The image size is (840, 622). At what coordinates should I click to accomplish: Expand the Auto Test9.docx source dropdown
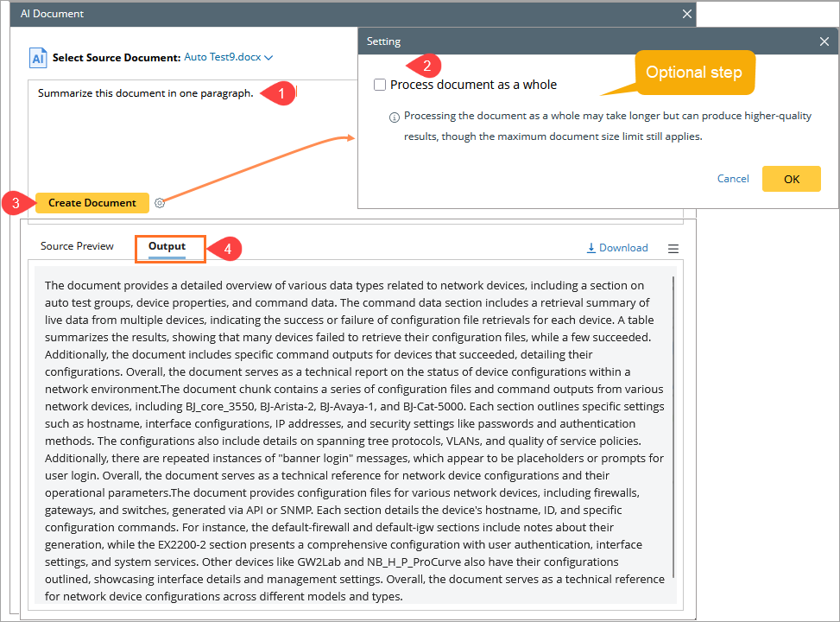228,57
